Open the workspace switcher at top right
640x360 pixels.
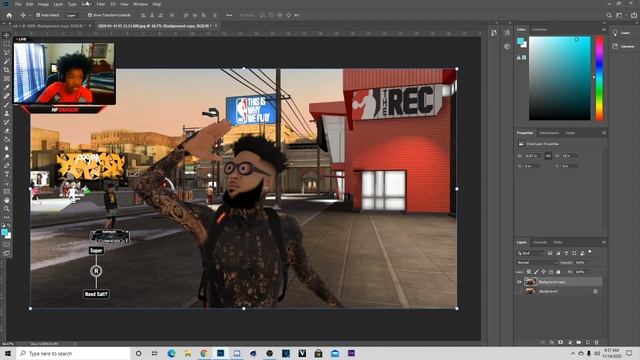click(x=620, y=15)
